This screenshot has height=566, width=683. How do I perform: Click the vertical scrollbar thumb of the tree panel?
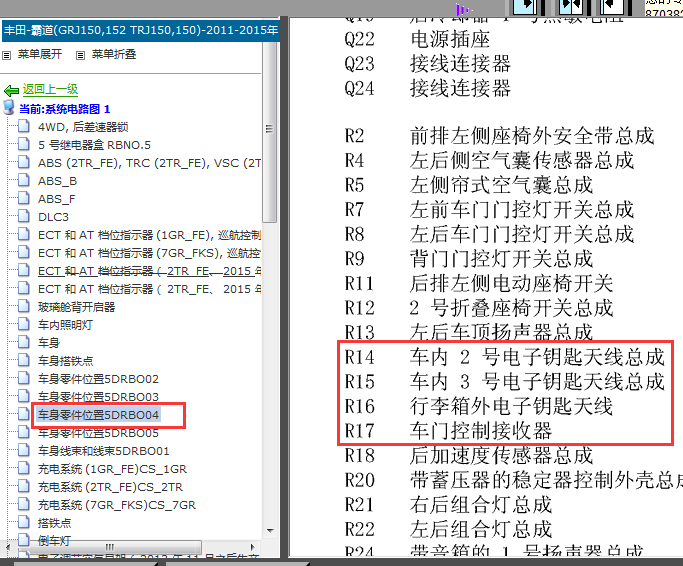270,132
